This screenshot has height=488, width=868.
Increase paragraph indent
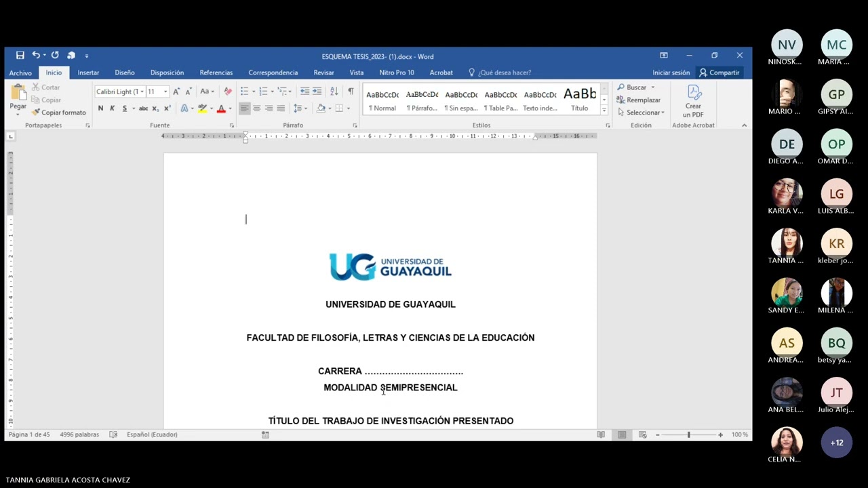point(317,91)
